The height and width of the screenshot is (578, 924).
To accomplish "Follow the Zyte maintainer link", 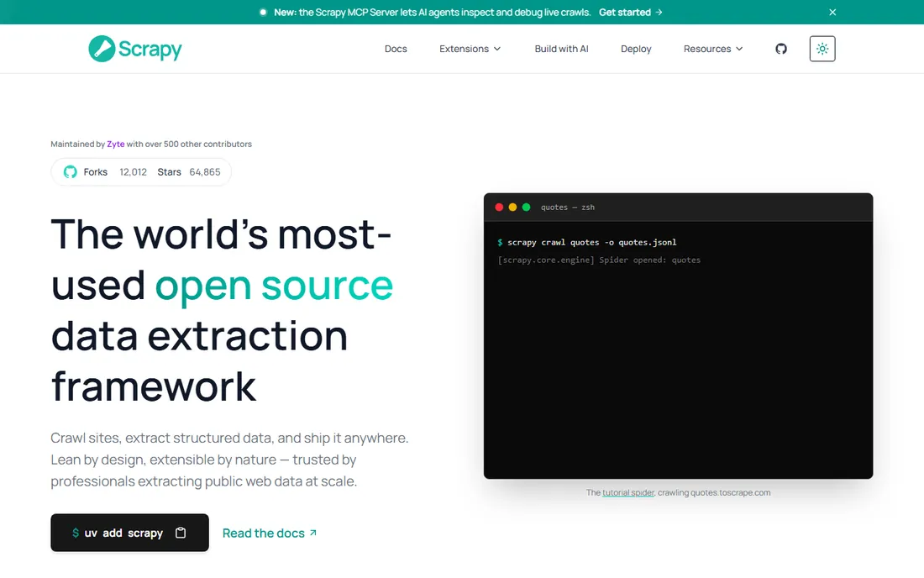I will 116,144.
